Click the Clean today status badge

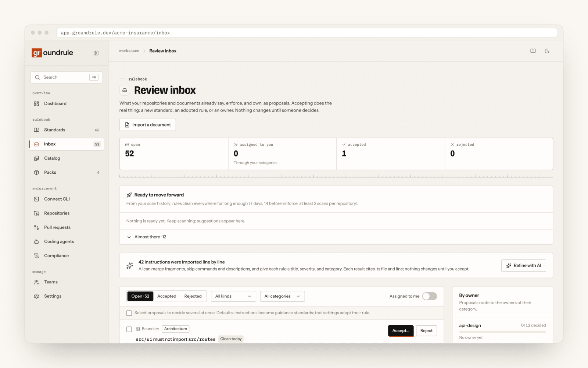click(231, 339)
